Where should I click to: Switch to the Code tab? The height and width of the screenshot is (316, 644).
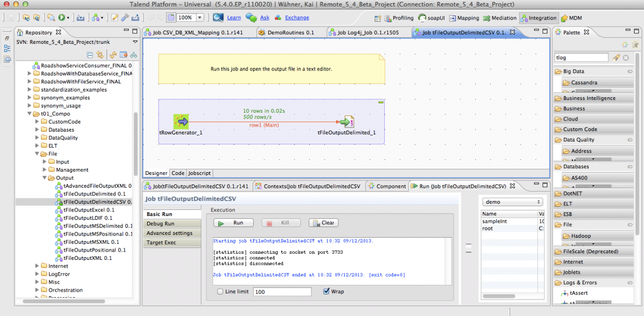coord(178,173)
